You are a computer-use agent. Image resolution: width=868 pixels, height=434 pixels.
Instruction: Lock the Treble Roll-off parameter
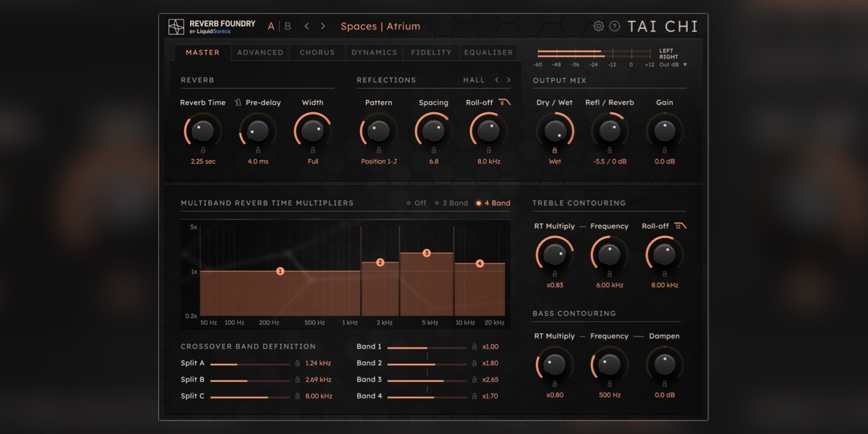[x=665, y=274]
